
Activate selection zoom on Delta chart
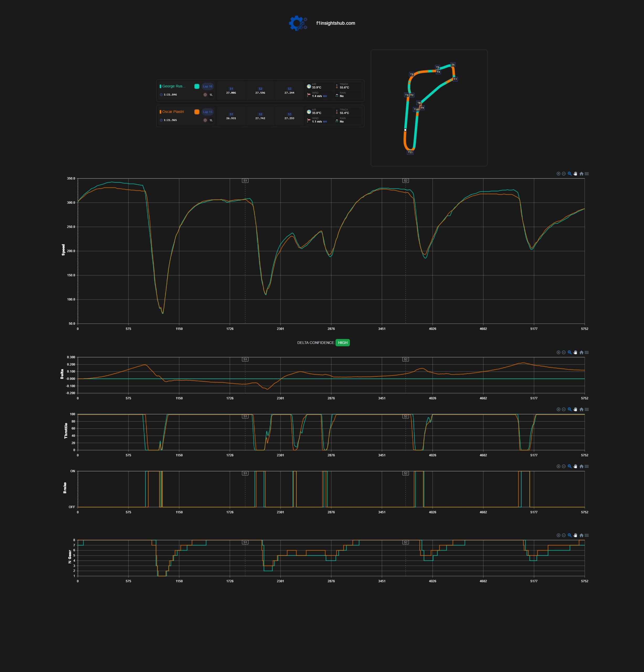(x=570, y=353)
